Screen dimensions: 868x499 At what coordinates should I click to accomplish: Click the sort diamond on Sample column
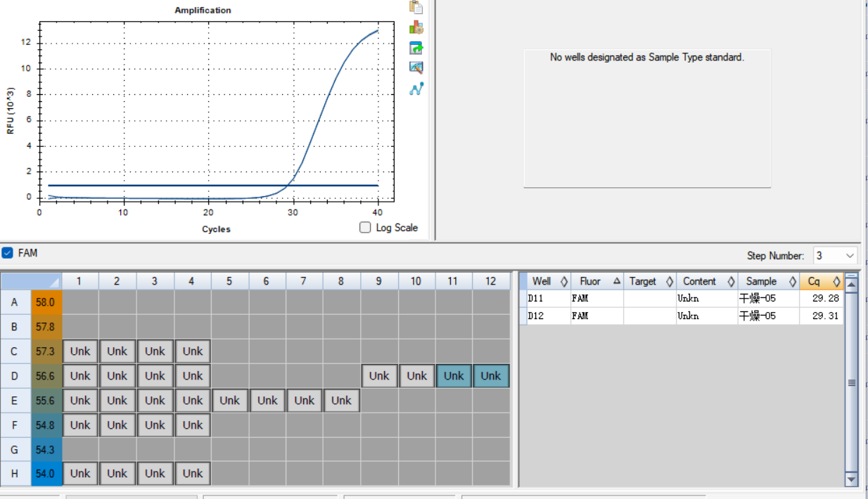(792, 281)
